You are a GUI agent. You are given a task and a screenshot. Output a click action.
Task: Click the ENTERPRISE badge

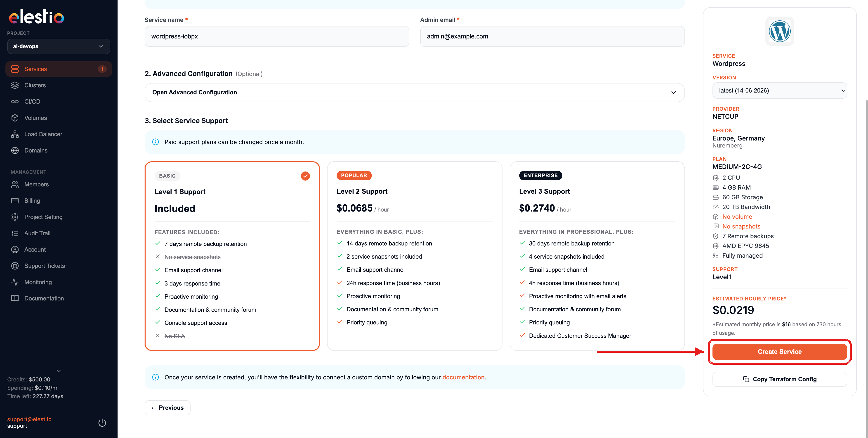(540, 175)
